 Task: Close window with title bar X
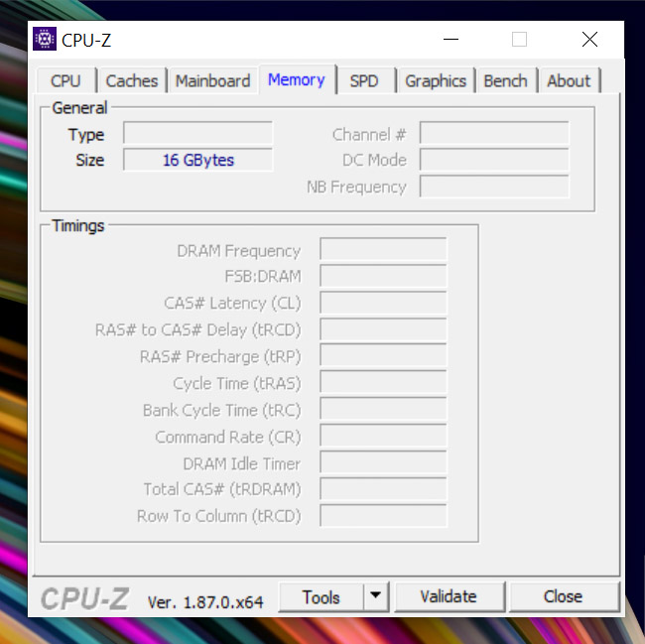pyautogui.click(x=589, y=40)
